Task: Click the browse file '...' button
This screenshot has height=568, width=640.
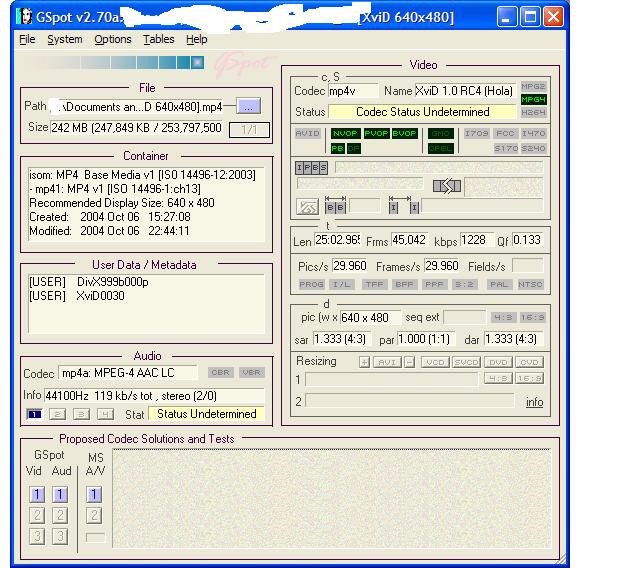Action: point(248,106)
